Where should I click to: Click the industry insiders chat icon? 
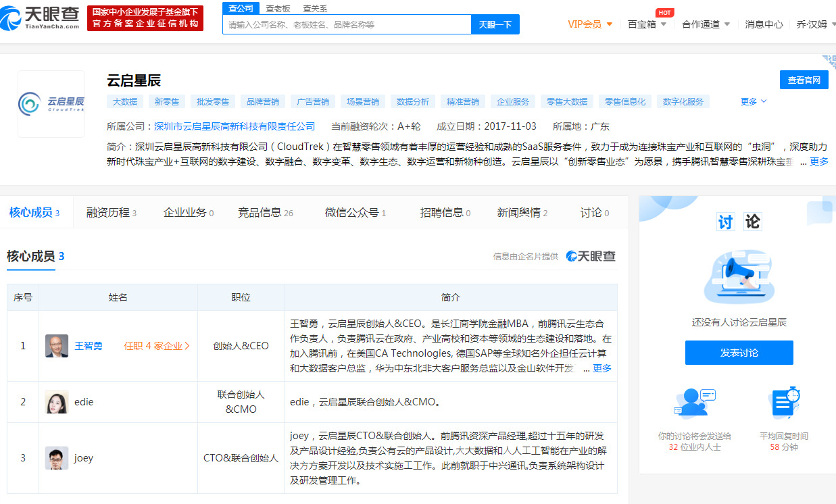pos(695,403)
